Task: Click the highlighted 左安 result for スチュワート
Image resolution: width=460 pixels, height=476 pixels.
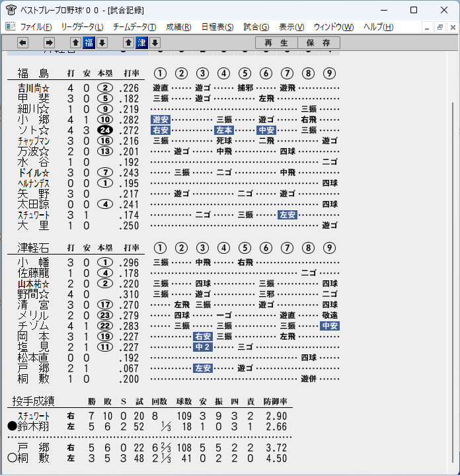Action: [x=287, y=215]
